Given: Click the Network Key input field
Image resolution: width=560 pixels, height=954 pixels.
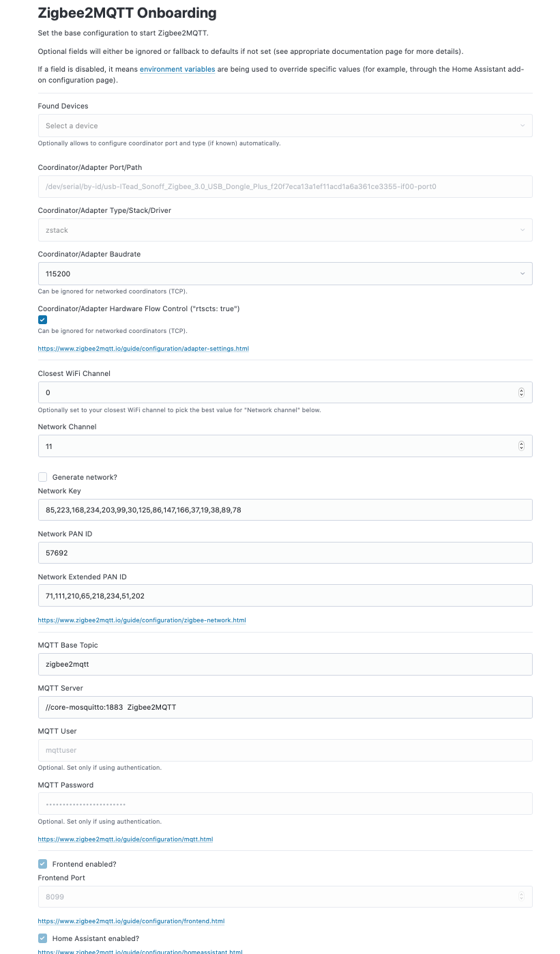Looking at the screenshot, I should [x=284, y=510].
